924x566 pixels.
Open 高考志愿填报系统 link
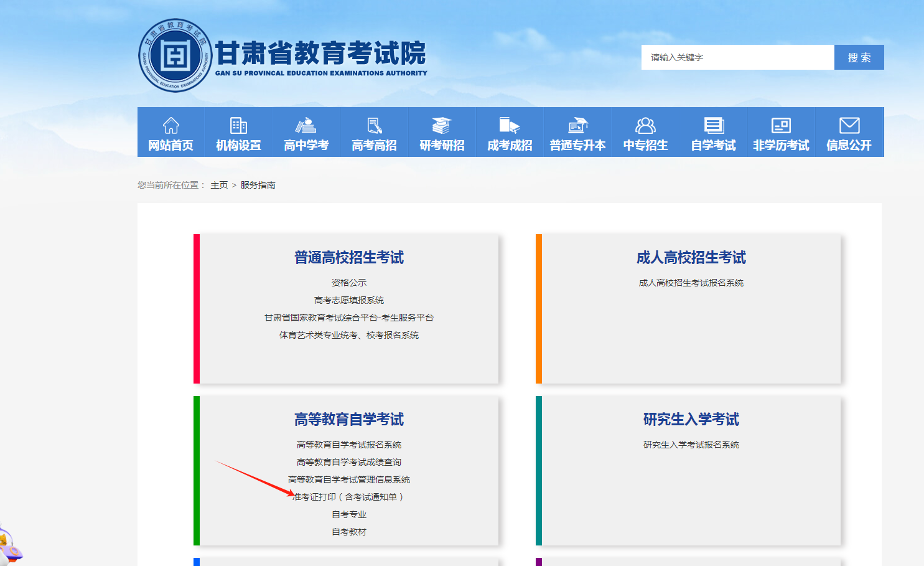coord(349,300)
